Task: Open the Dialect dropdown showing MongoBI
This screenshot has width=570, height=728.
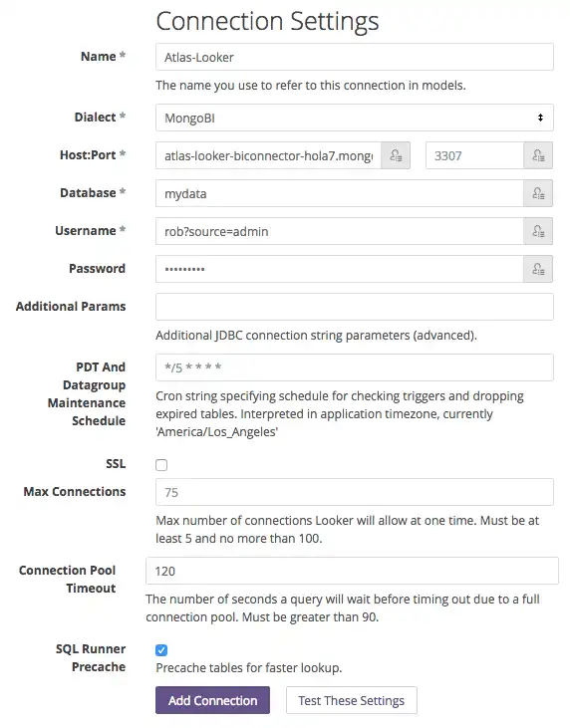Action: (x=355, y=118)
